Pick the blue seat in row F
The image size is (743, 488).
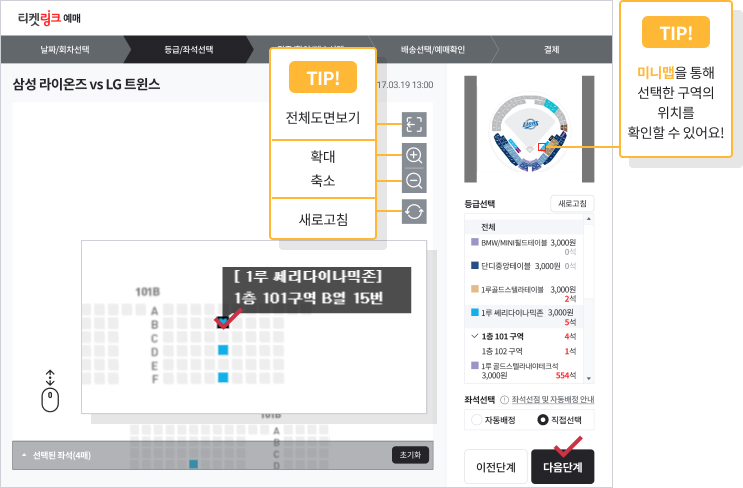click(223, 378)
